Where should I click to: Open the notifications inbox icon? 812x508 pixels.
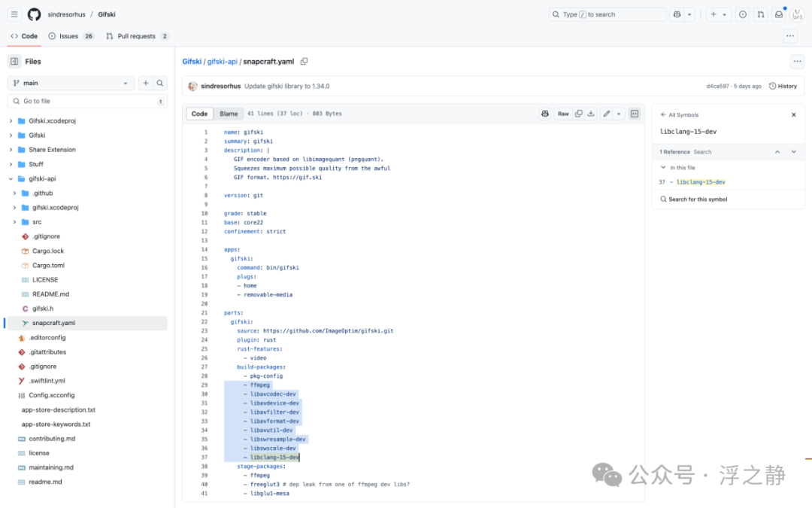coord(779,14)
